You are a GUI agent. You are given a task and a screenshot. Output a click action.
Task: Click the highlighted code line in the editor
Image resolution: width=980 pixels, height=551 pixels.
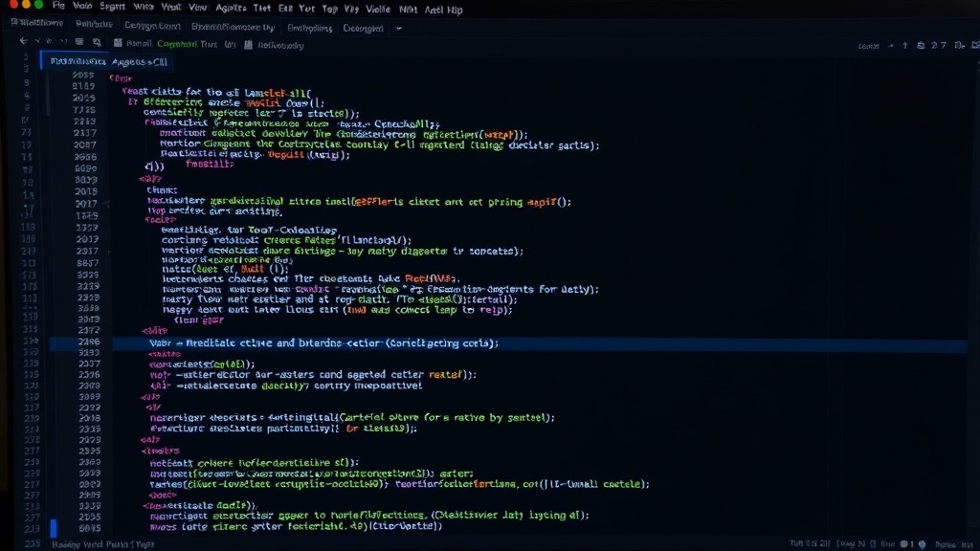click(x=507, y=343)
